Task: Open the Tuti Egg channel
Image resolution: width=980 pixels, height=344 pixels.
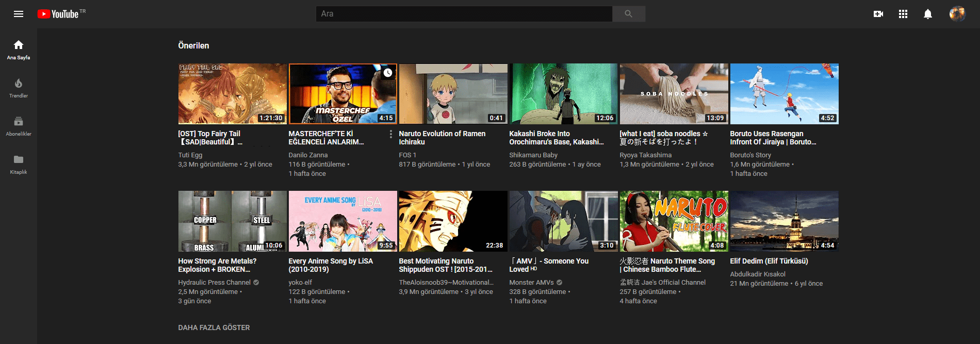Action: pyautogui.click(x=190, y=155)
